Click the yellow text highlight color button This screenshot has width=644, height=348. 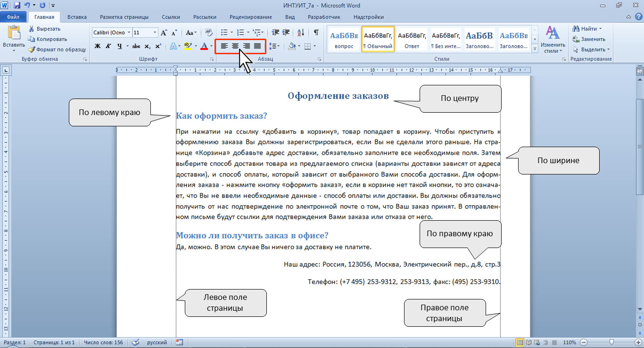[188, 46]
